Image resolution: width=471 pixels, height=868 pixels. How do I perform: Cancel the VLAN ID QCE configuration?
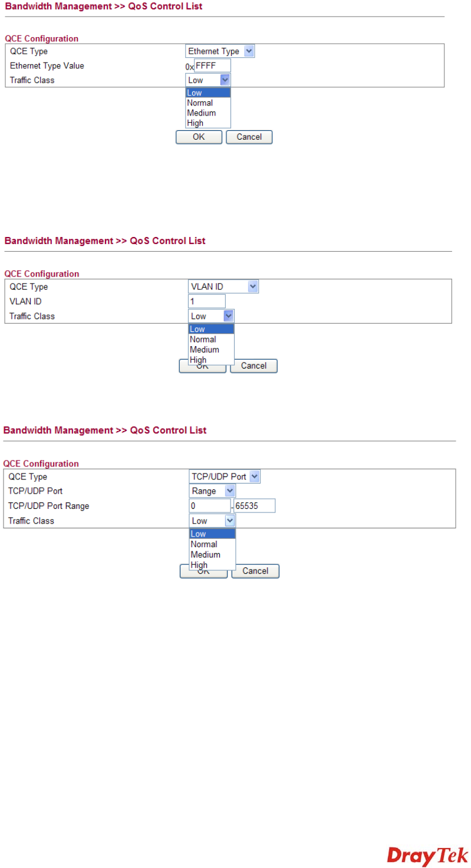[253, 366]
